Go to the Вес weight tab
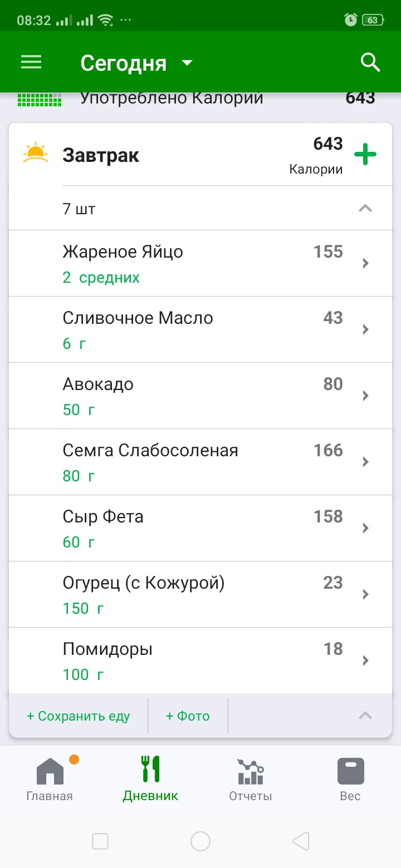This screenshot has width=401, height=868. [x=350, y=779]
